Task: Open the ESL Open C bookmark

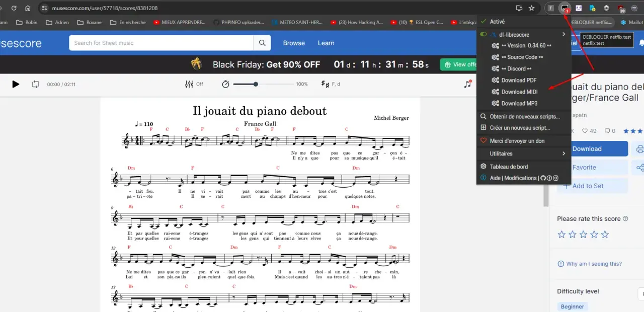Action: point(417,22)
